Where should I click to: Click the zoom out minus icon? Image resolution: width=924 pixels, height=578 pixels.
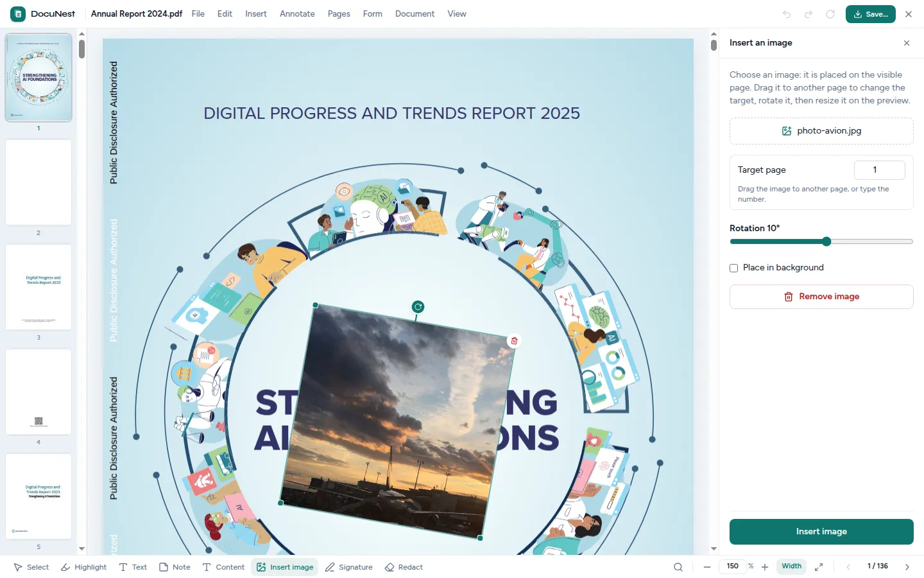pyautogui.click(x=707, y=567)
